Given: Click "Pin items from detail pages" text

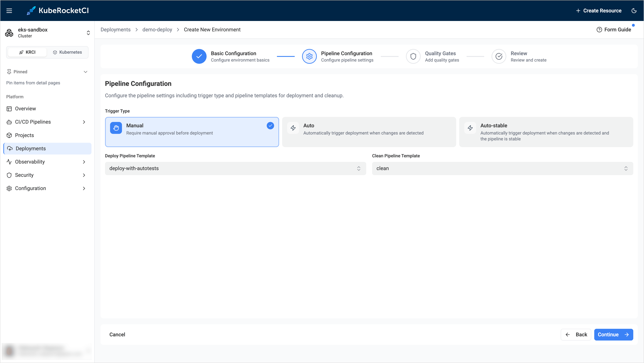Looking at the screenshot, I should pyautogui.click(x=33, y=83).
